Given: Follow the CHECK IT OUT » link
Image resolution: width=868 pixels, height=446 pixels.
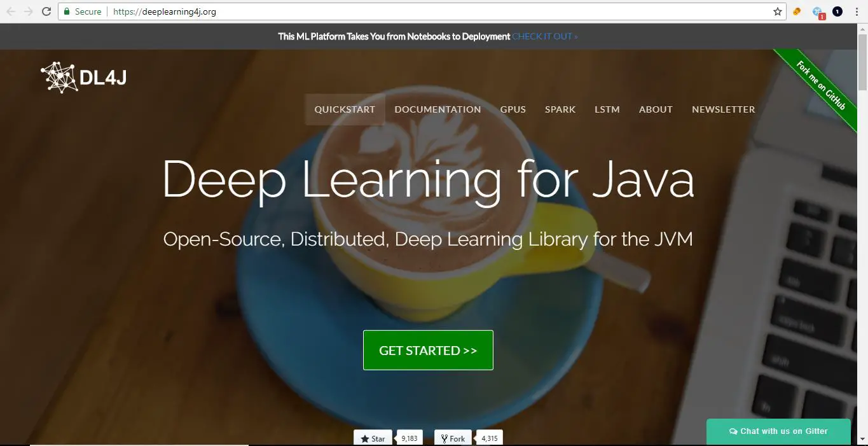Looking at the screenshot, I should (x=545, y=36).
